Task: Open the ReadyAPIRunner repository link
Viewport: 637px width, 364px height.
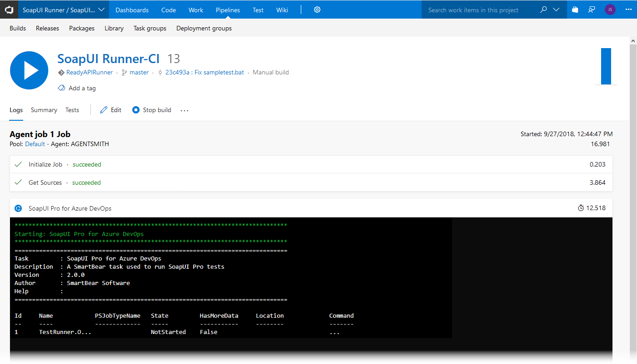Action: [90, 72]
